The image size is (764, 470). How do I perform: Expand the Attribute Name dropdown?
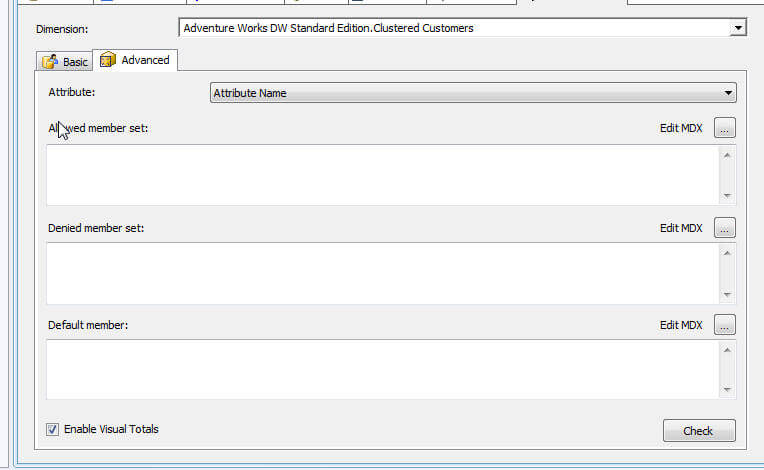(x=473, y=93)
